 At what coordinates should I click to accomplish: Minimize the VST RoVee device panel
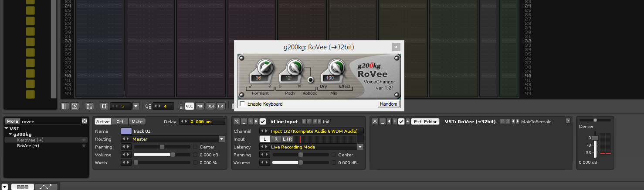[x=382, y=121]
